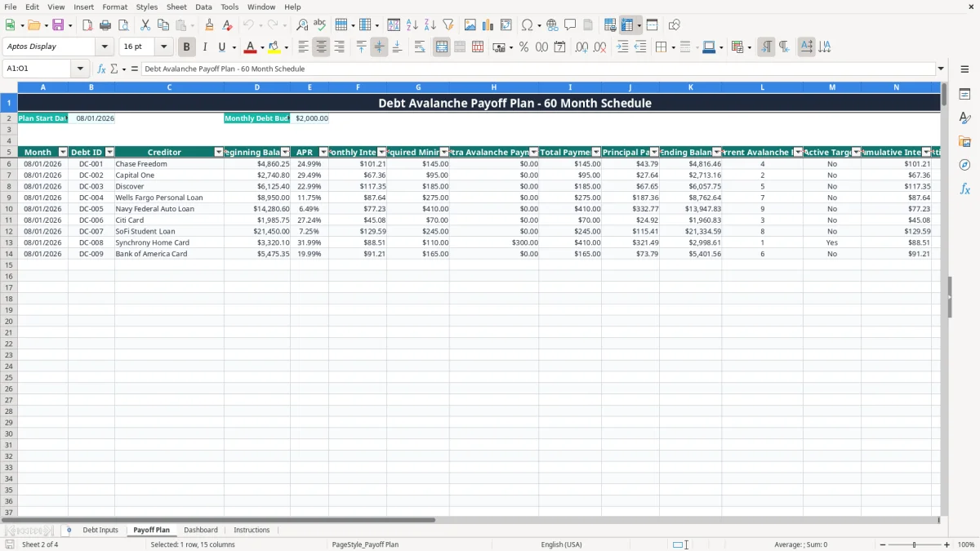Viewport: 980px width, 551px height.
Task: Click zoom in plus button
Action: coord(947,544)
